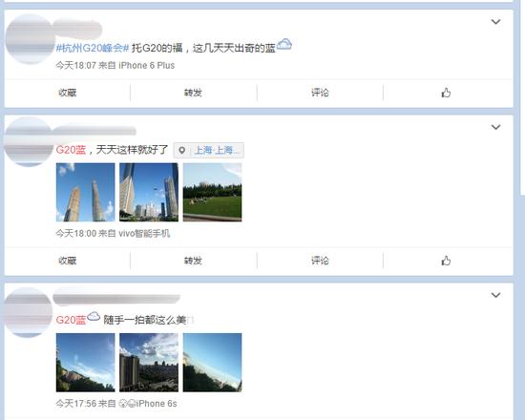Image resolution: width=525 pixels, height=420 pixels.
Task: Like the 18:07 iPhone 6 Plus post
Action: click(446, 93)
